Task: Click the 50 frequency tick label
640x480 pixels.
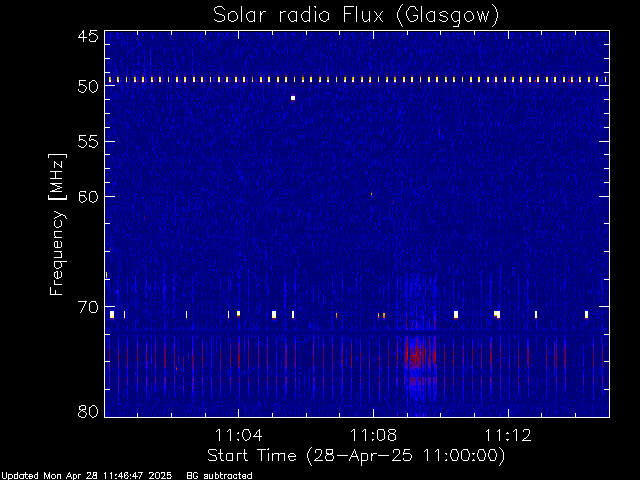Action: pyautogui.click(x=88, y=87)
